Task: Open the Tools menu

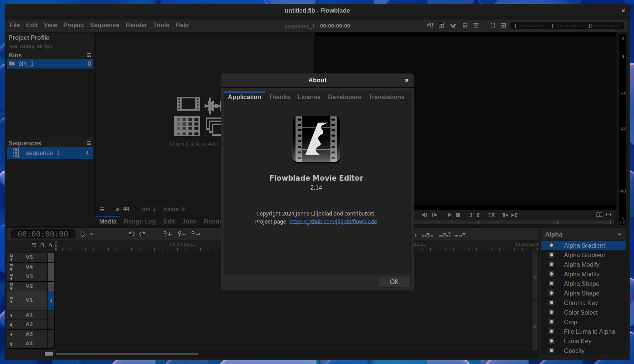Action: (x=161, y=25)
